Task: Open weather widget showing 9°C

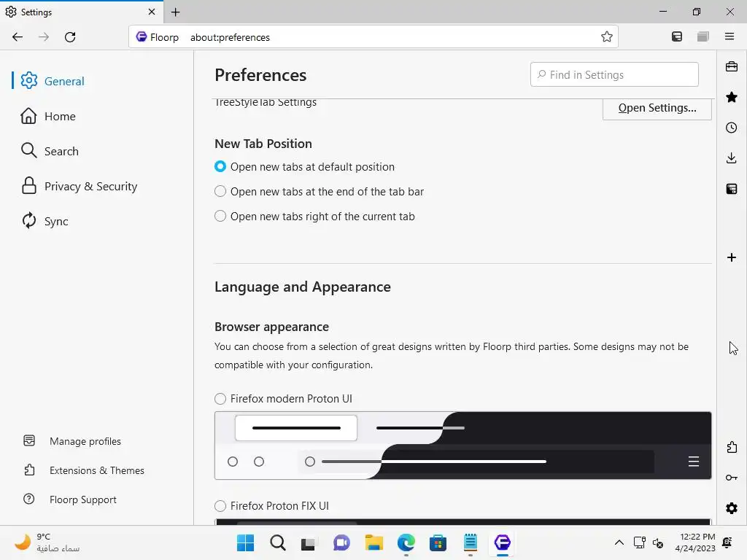Action: [x=47, y=542]
